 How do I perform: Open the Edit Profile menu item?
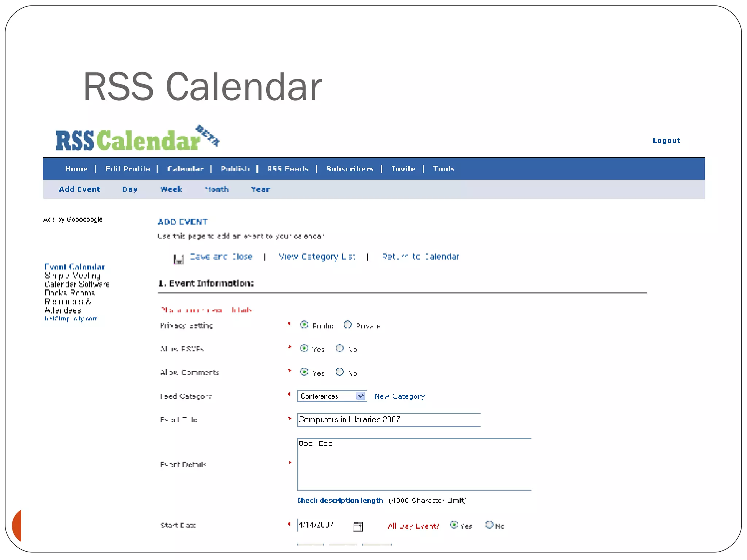tap(128, 168)
